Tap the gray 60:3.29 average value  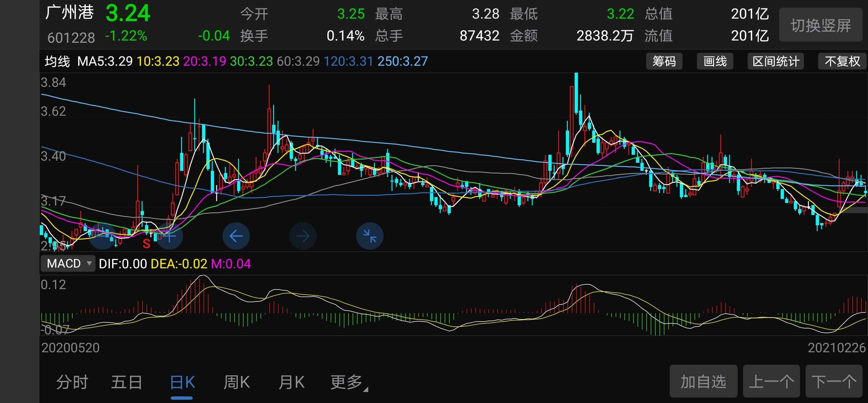point(298,61)
